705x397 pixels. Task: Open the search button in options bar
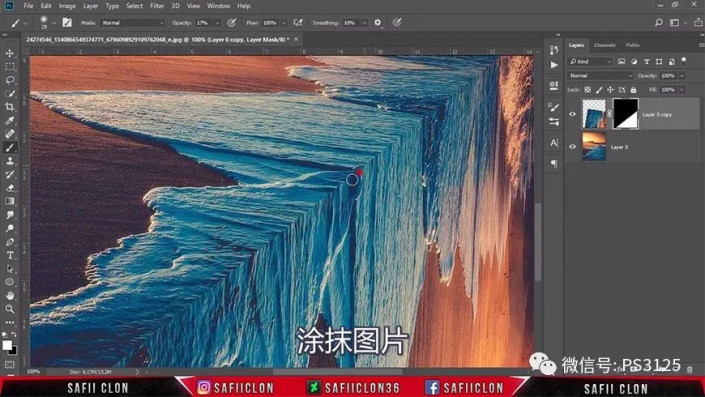(659, 22)
